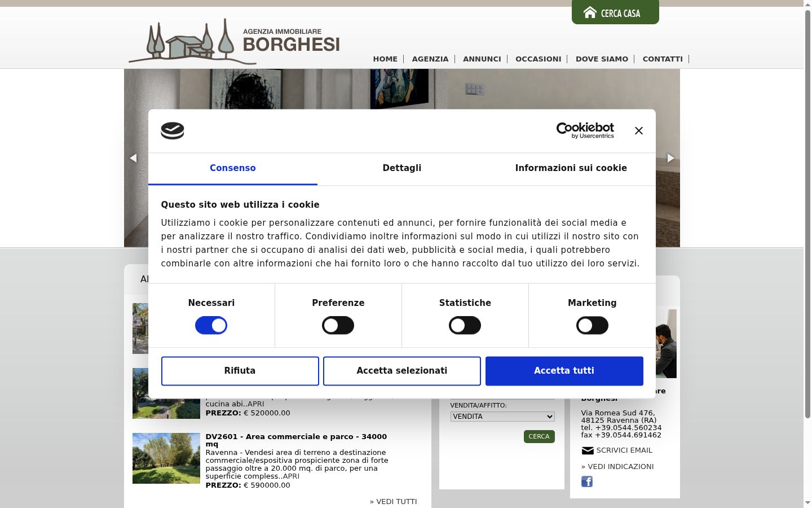Viewport: 812px width, 508px height.
Task: Go to previous slide with left arrow
Action: point(133,158)
